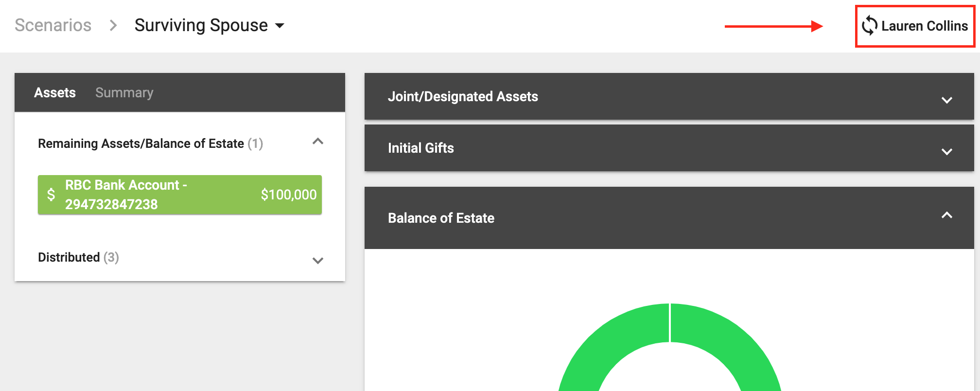Click the Surviving Spouse scenario title

(201, 25)
